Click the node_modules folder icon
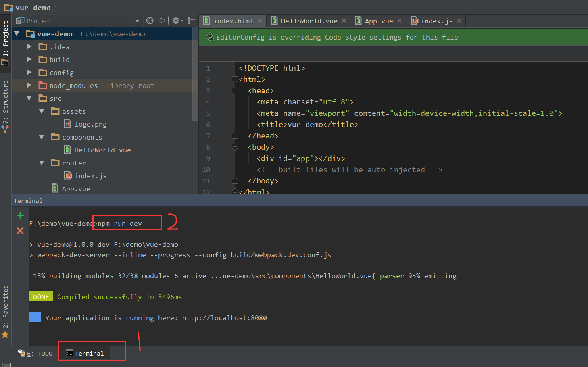The width and height of the screenshot is (588, 367). 43,85
